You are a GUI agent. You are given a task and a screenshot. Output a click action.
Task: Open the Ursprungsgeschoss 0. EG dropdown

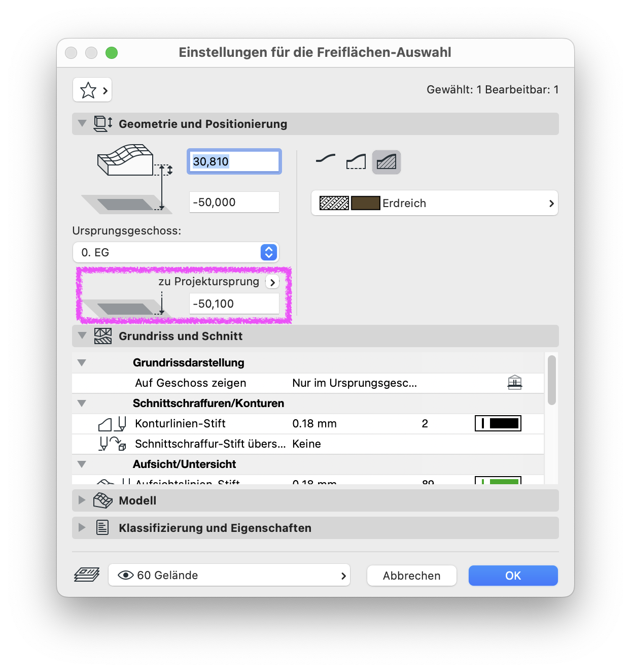tap(176, 252)
